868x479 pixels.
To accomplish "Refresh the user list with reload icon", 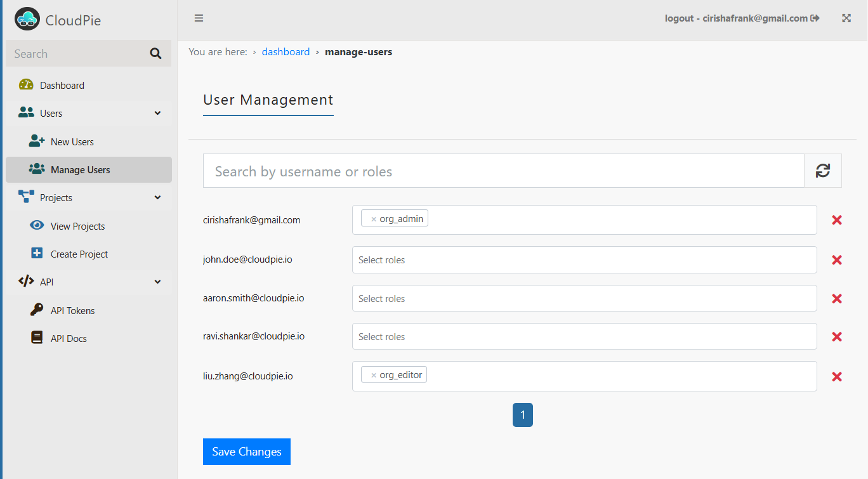I will tap(823, 171).
